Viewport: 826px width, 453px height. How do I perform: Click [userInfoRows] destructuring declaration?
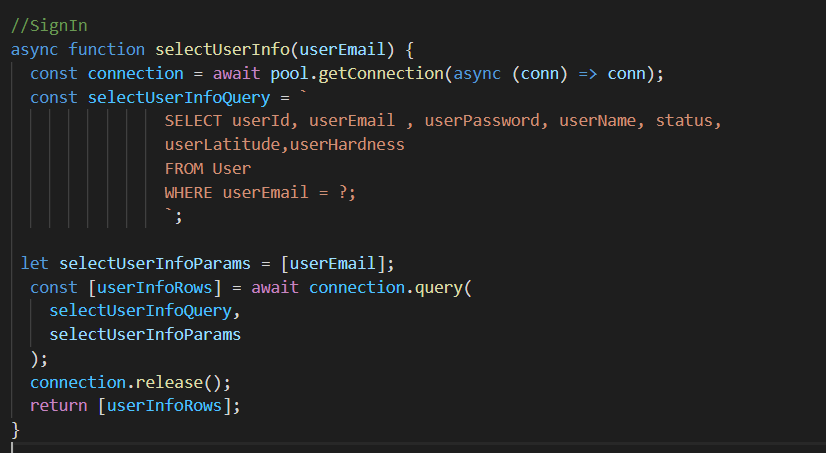coord(154,288)
